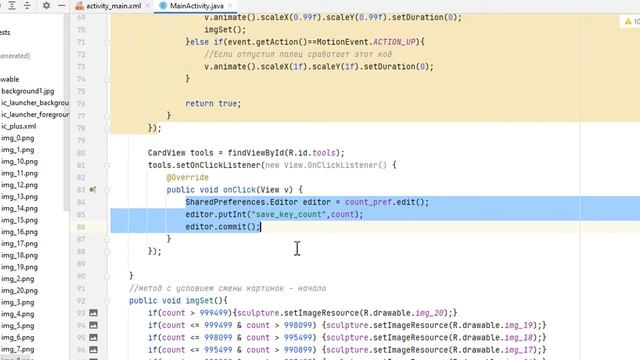Toggle fold marker at line 90
Image resolution: width=640 pixels, height=360 pixels.
tap(107, 276)
